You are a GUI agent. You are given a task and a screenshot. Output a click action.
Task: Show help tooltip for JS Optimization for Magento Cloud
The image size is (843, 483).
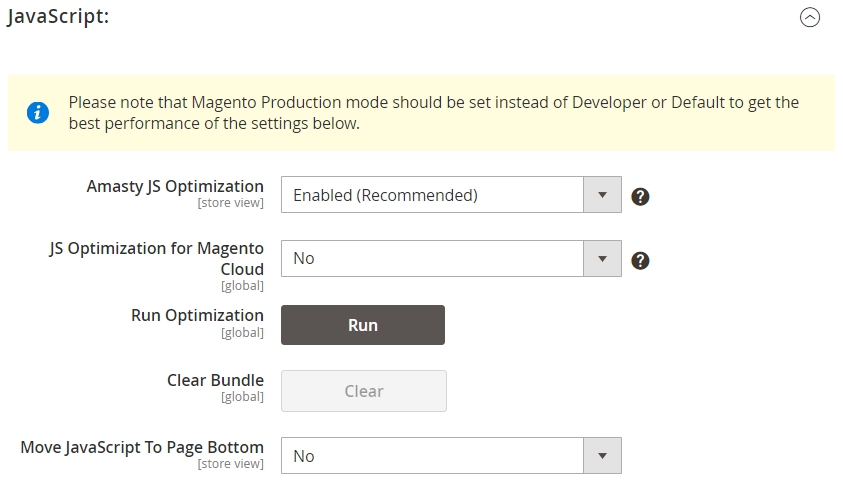[640, 261]
